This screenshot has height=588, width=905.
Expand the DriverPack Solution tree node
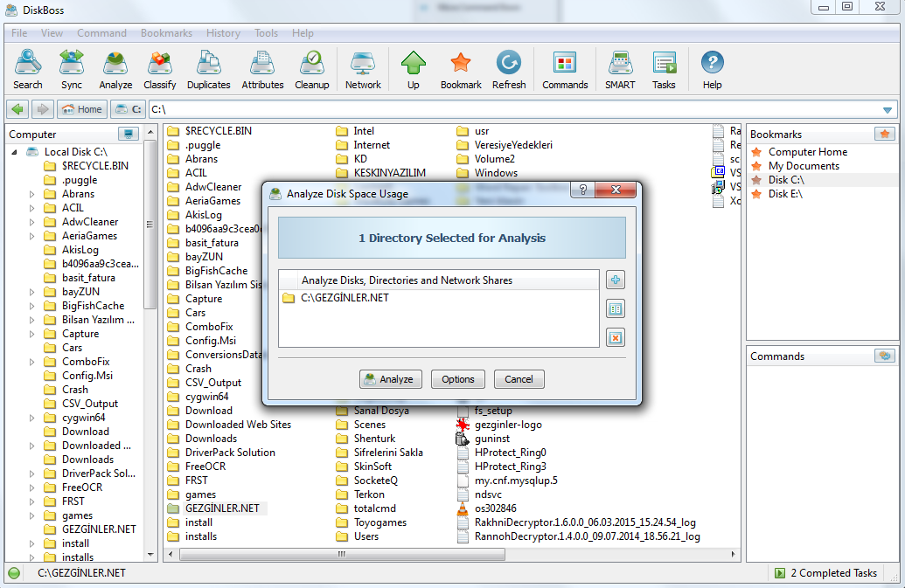pos(32,474)
